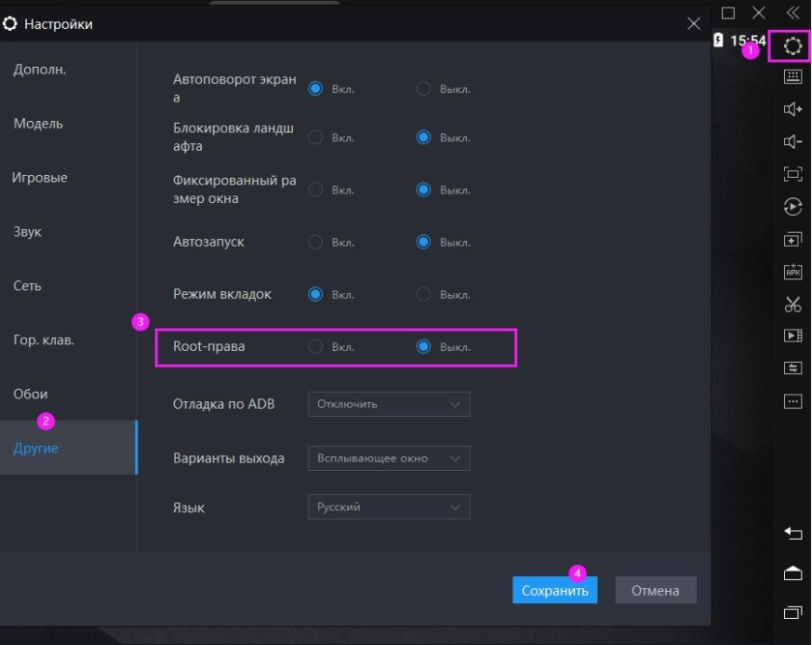Expand the Отладка по ADB dropdown
Screen dimensions: 812x645
pos(389,404)
